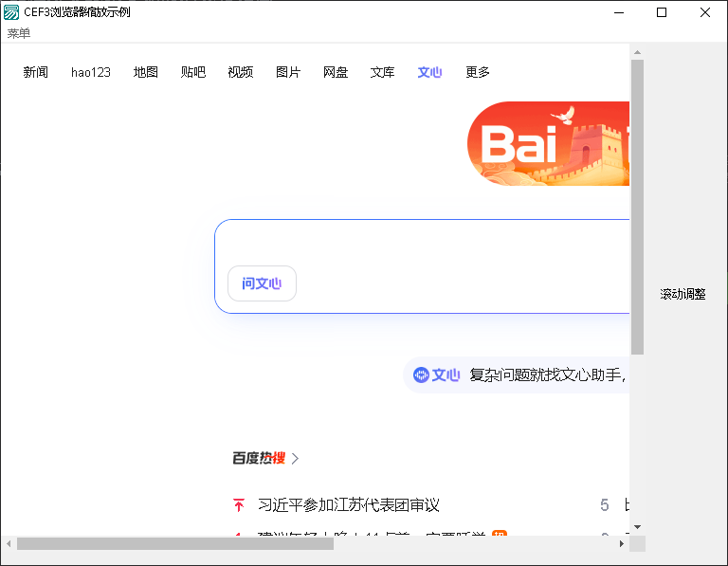Open the 百度热搜 heading link
The image size is (728, 566).
click(x=259, y=458)
